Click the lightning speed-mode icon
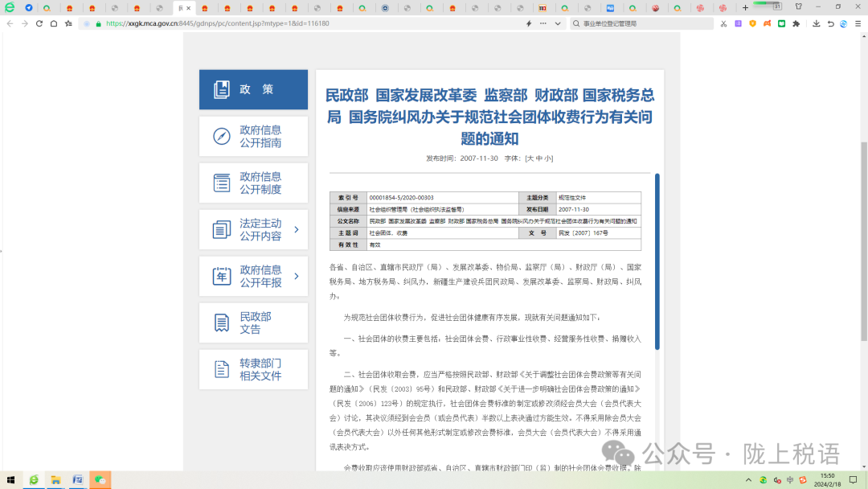Screen dimensions: 868x489 click(529, 24)
